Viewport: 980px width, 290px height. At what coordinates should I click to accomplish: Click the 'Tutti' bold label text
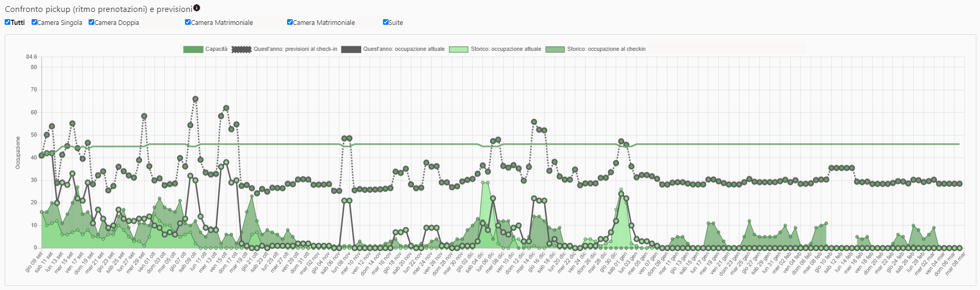tap(18, 22)
